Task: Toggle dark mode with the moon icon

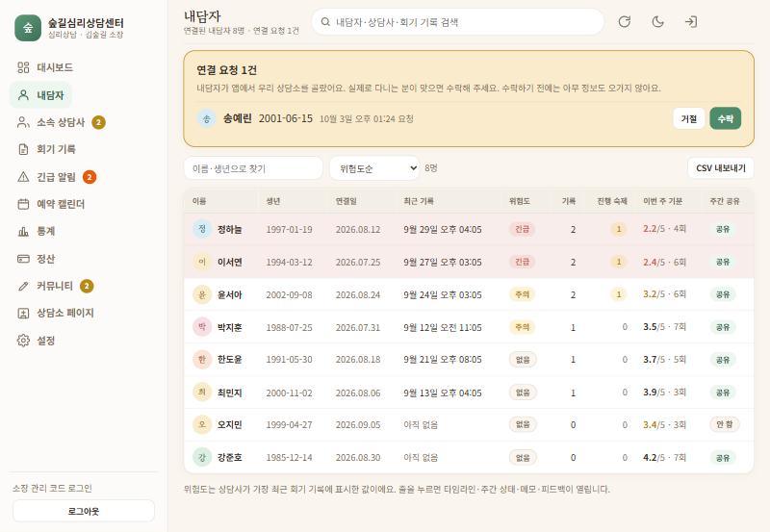Action: coord(657,21)
